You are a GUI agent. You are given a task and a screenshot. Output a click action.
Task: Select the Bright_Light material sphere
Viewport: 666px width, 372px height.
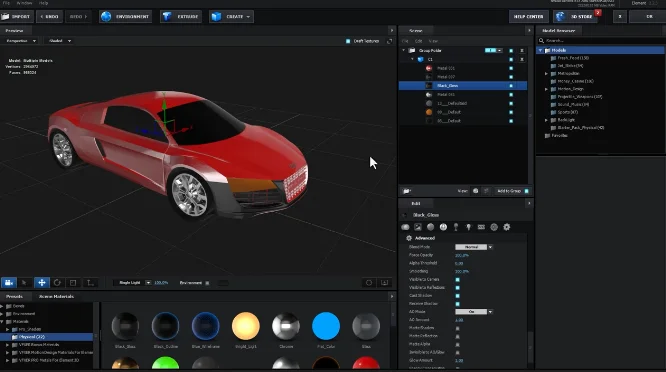click(x=246, y=326)
